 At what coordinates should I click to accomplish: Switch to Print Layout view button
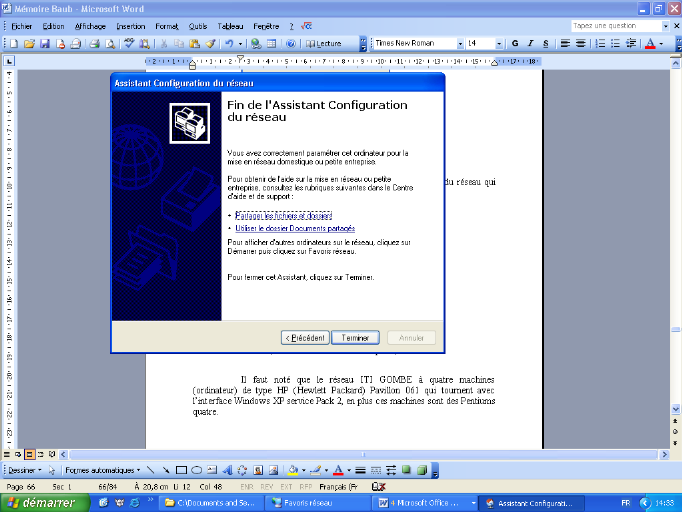pos(29,455)
